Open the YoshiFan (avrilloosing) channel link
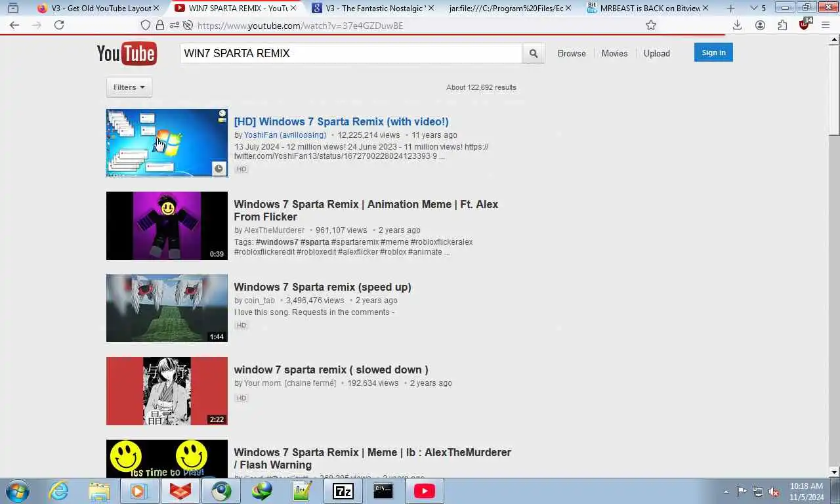Viewport: 840px width, 504px height. pos(285,135)
